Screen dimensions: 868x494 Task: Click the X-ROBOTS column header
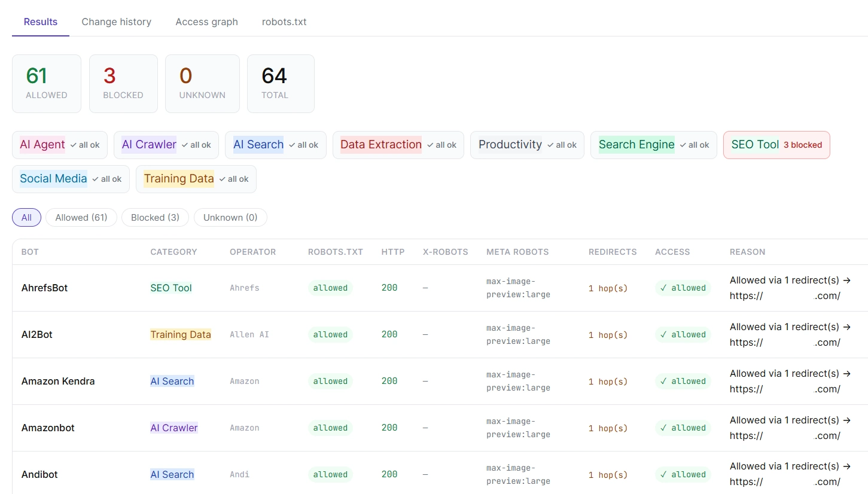pyautogui.click(x=446, y=252)
